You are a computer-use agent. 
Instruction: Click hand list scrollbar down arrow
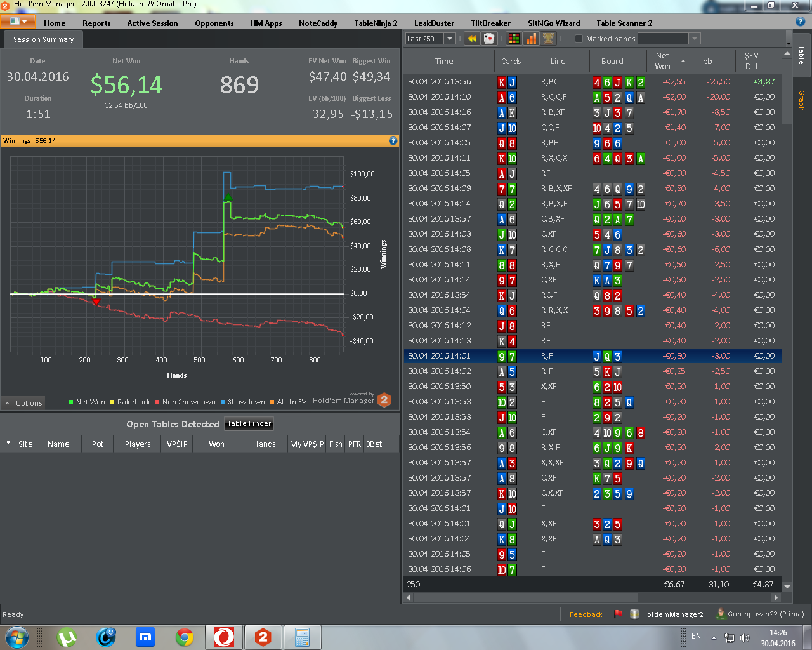point(787,586)
